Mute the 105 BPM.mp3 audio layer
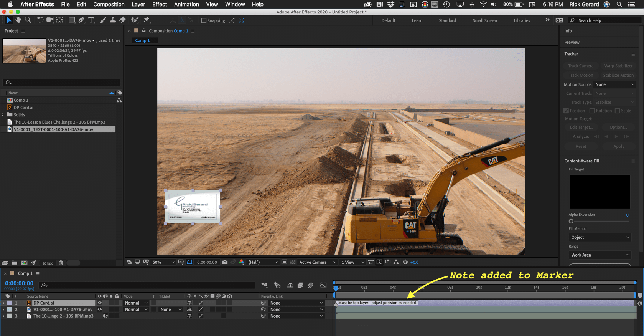Screen dimensions: 644x336 [105, 316]
